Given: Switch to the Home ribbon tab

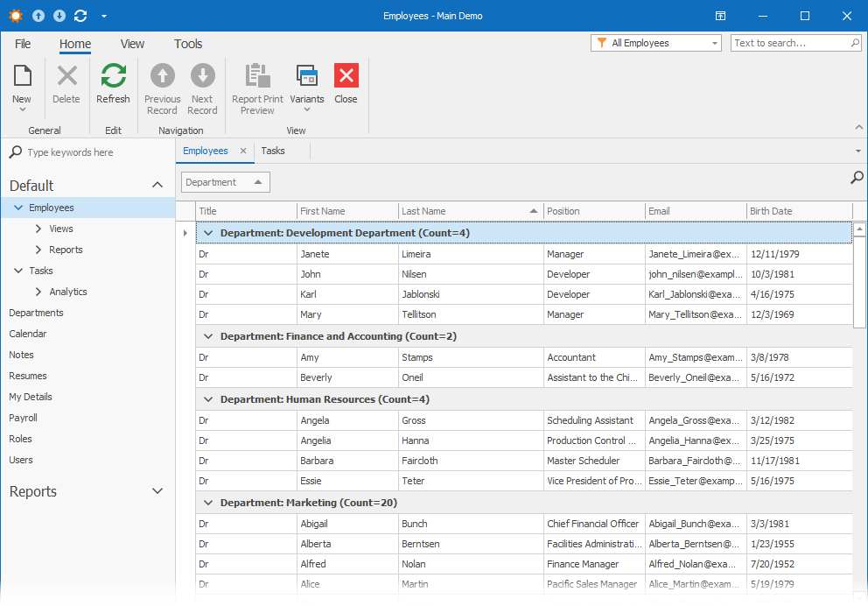Looking at the screenshot, I should tap(75, 44).
